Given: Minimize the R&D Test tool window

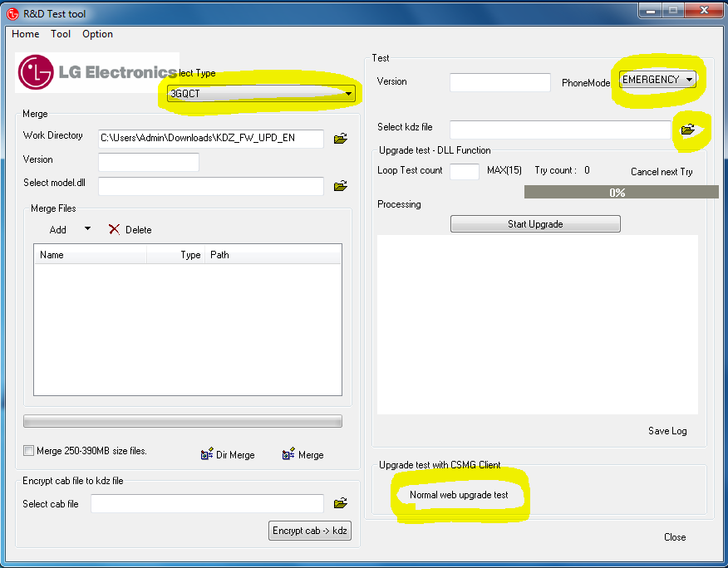Looking at the screenshot, I should point(651,10).
